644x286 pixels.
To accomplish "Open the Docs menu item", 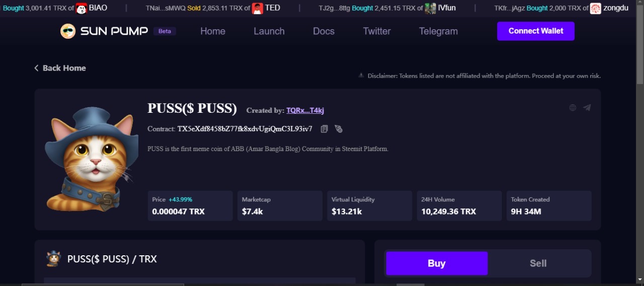I will pyautogui.click(x=324, y=31).
